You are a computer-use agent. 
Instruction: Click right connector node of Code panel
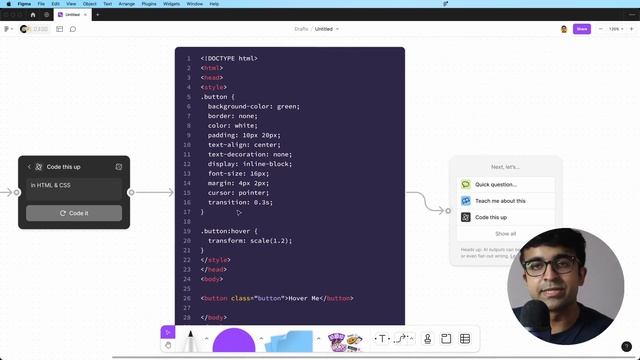pyautogui.click(x=131, y=192)
